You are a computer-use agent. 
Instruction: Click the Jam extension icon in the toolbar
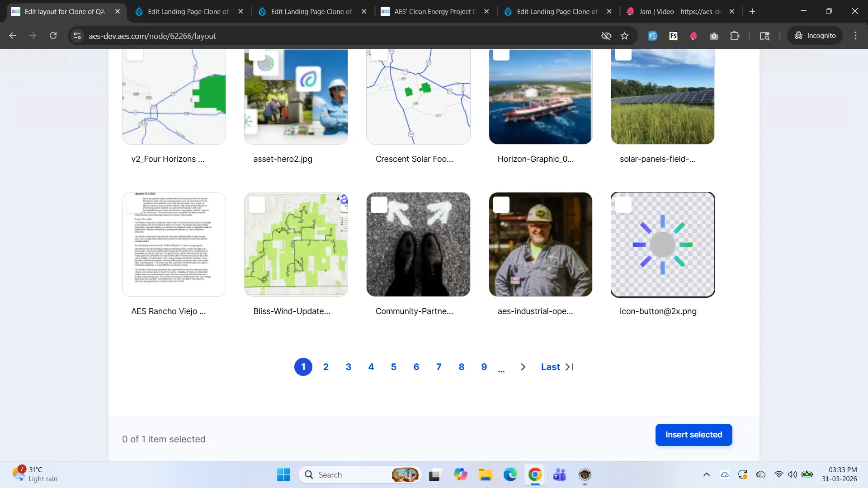(x=693, y=36)
